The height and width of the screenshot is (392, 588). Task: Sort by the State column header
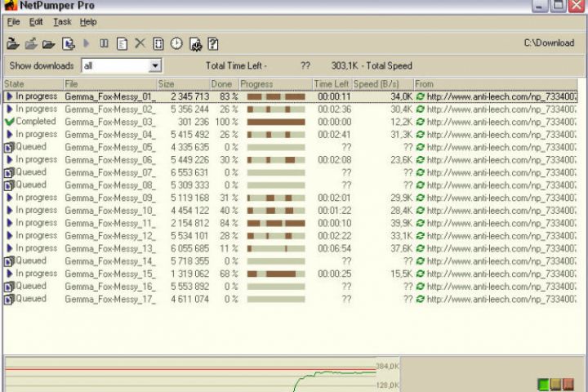tap(33, 84)
